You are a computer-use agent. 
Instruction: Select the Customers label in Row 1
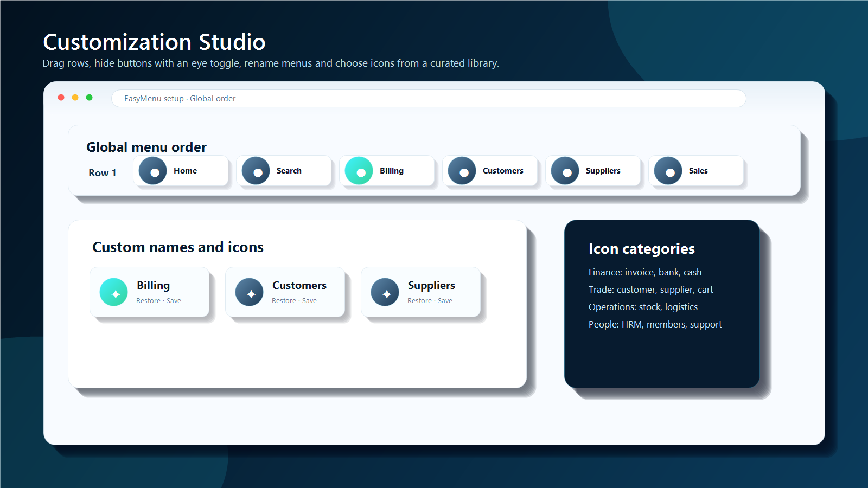503,171
